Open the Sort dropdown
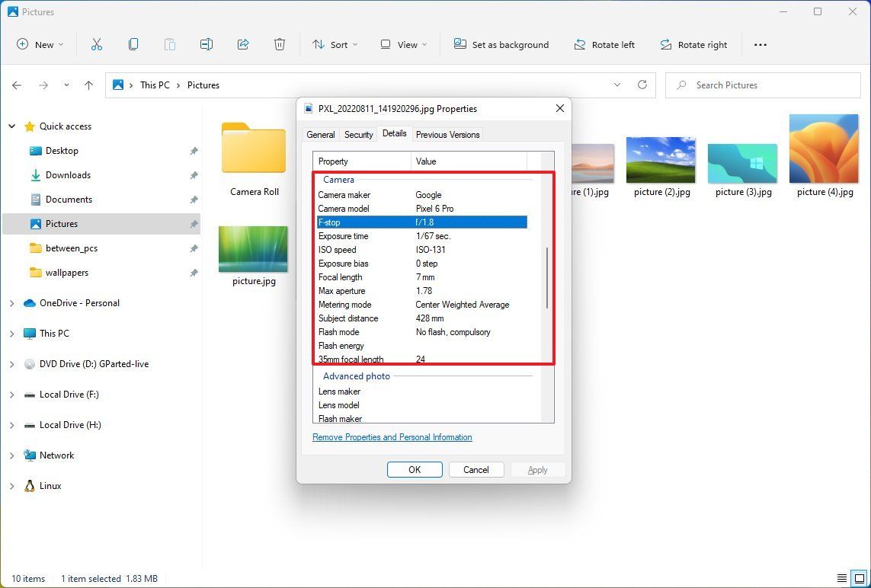Viewport: 871px width, 588px height. [334, 44]
